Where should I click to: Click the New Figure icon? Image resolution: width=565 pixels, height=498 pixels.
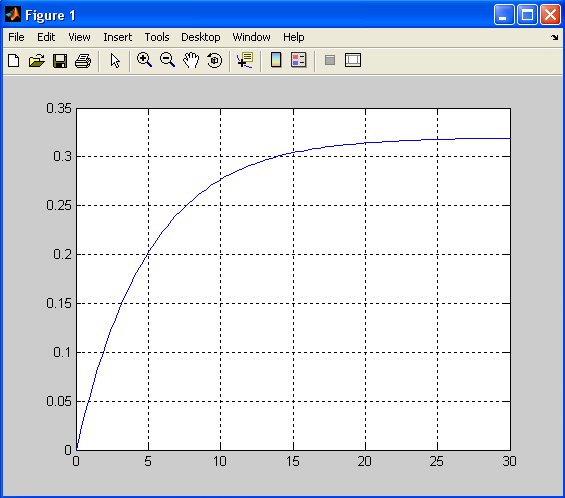(14, 61)
